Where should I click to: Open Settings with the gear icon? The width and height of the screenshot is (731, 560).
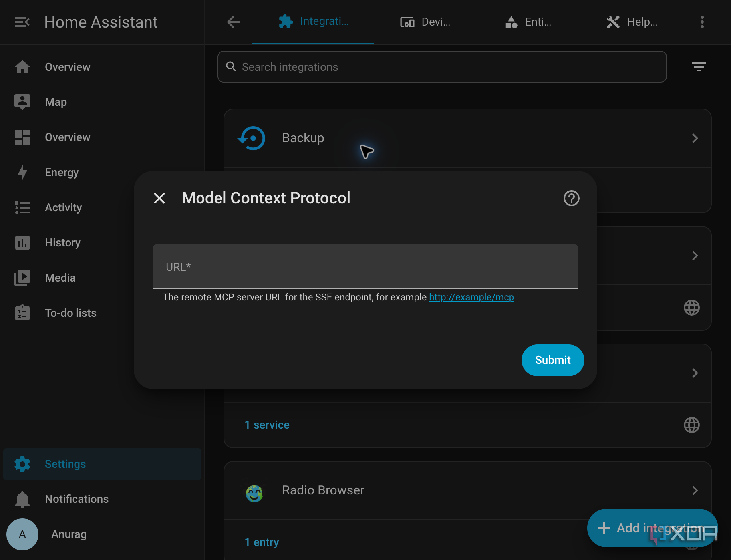102,464
